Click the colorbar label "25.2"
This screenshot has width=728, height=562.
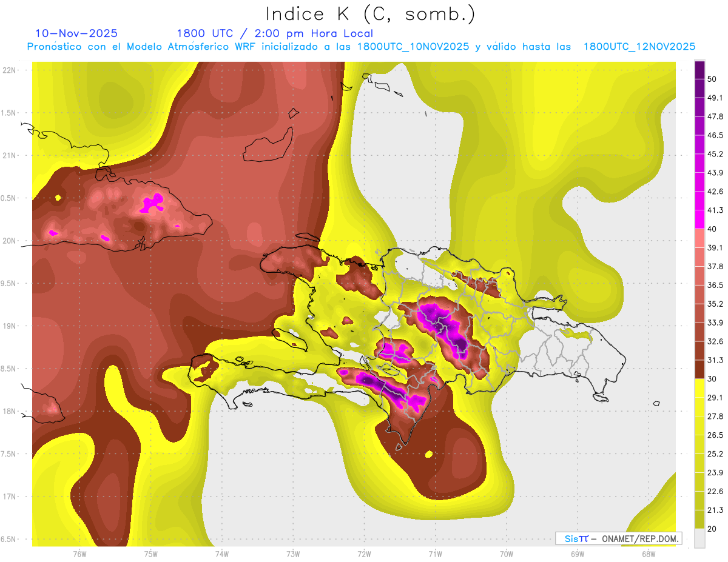tap(715, 454)
